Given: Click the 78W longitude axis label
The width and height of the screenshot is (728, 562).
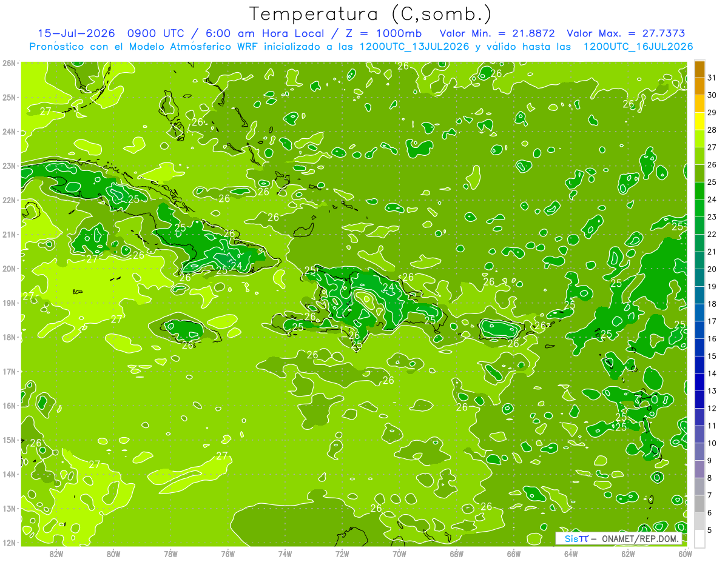Looking at the screenshot, I should point(170,554).
